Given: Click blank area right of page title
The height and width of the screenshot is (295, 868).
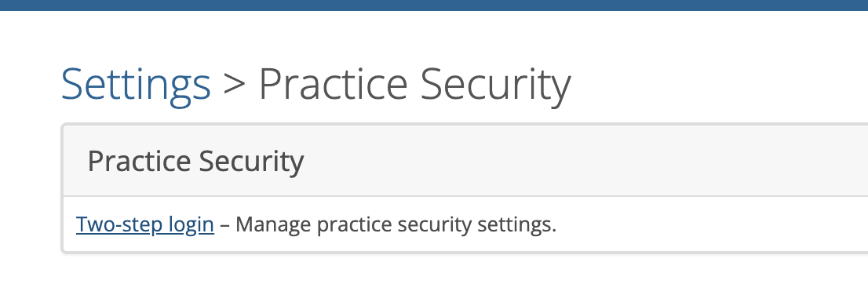Looking at the screenshot, I should [x=720, y=84].
